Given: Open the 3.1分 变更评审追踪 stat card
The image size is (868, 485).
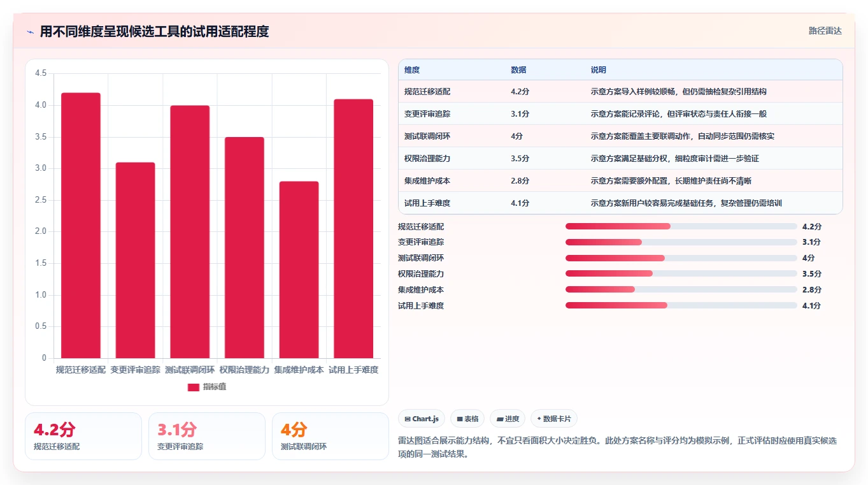Looking at the screenshot, I should 207,436.
